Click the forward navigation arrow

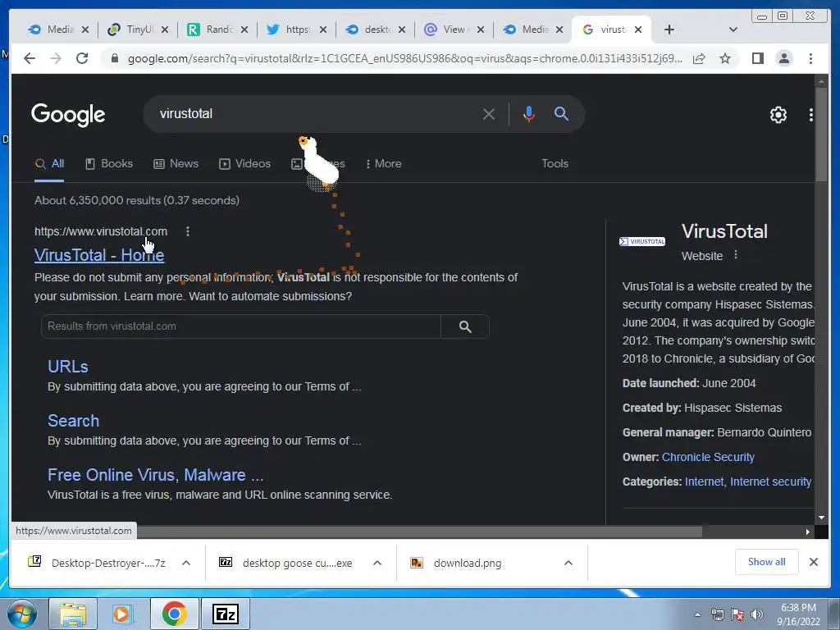[56, 58]
